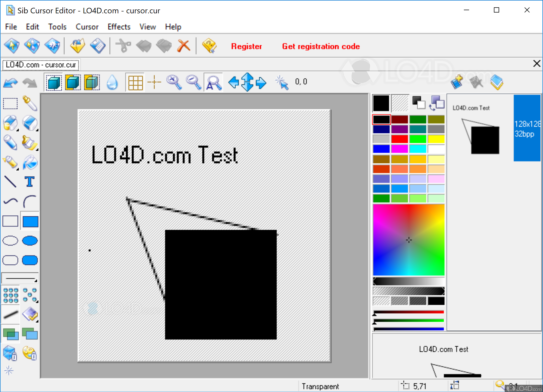Click the Zoom out magnifier icon
Image resolution: width=543 pixels, height=392 pixels.
point(194,82)
